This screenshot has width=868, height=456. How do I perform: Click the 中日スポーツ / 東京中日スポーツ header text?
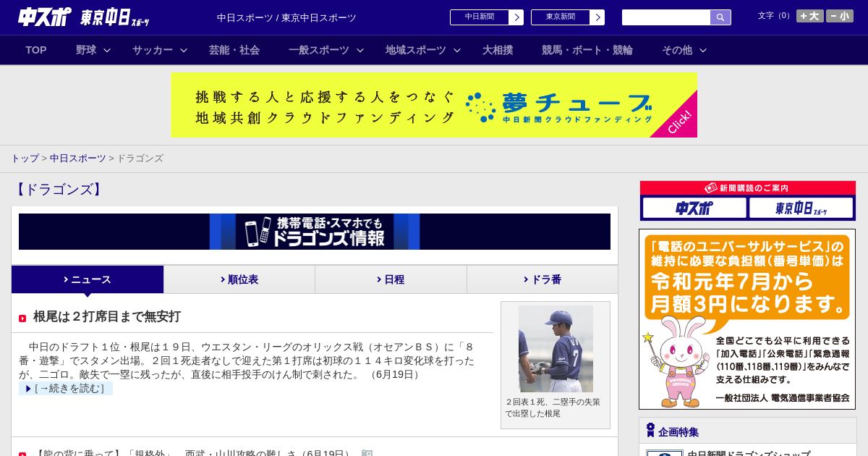[x=286, y=17]
